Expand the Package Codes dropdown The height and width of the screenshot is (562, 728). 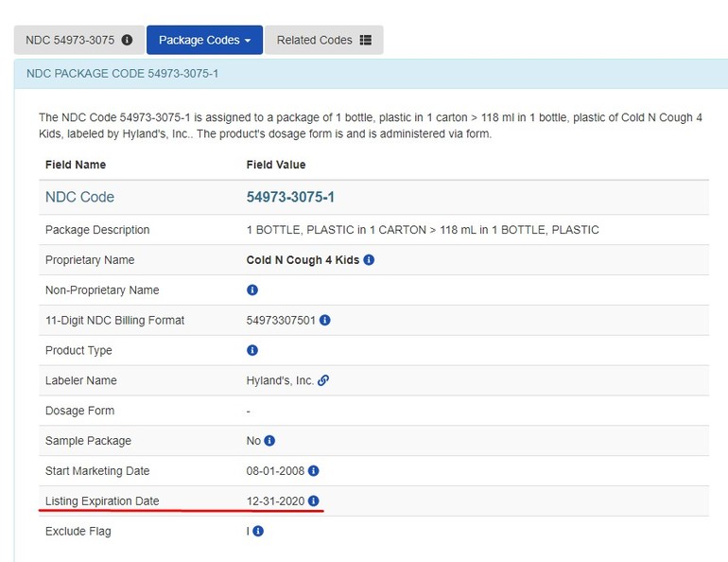click(204, 41)
